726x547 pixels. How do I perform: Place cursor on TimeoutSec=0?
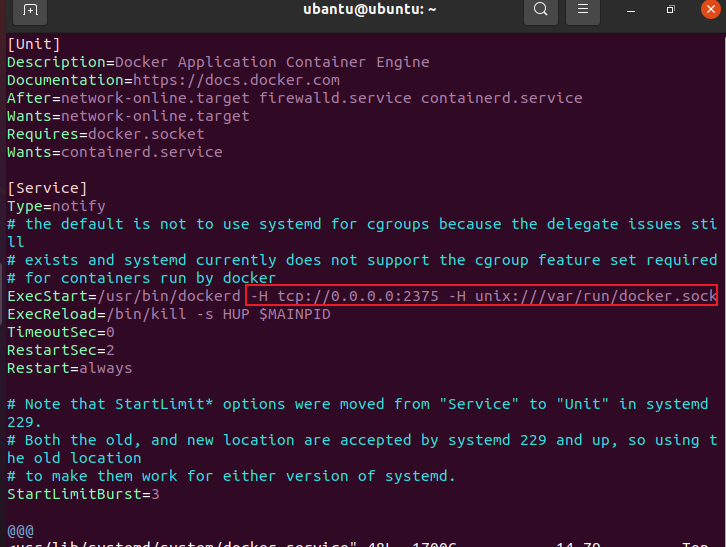point(61,332)
